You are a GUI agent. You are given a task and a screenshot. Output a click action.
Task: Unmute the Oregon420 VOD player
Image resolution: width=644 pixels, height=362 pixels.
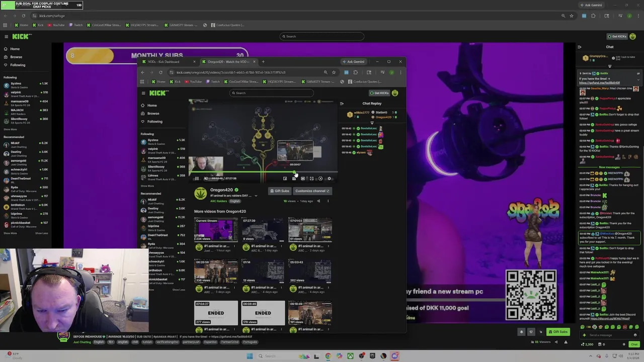206,178
